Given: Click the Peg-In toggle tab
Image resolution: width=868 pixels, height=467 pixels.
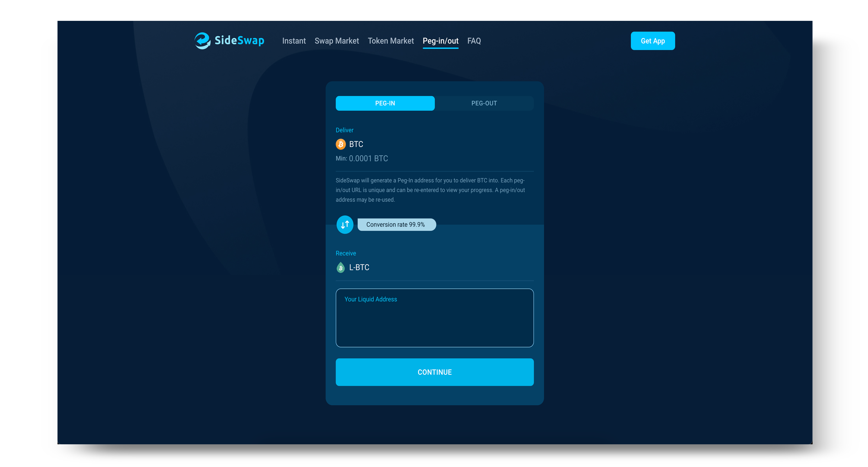Looking at the screenshot, I should pyautogui.click(x=385, y=103).
